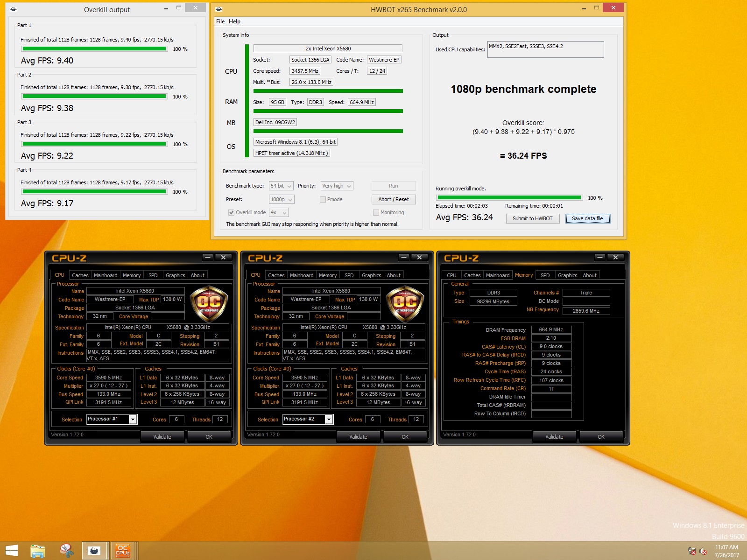
Task: Click network status tray icon
Action: [x=692, y=551]
